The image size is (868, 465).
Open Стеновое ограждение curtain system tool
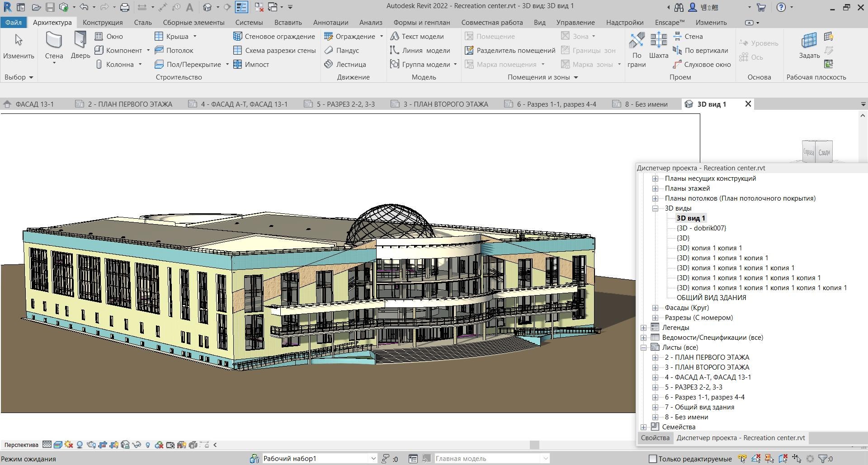274,36
